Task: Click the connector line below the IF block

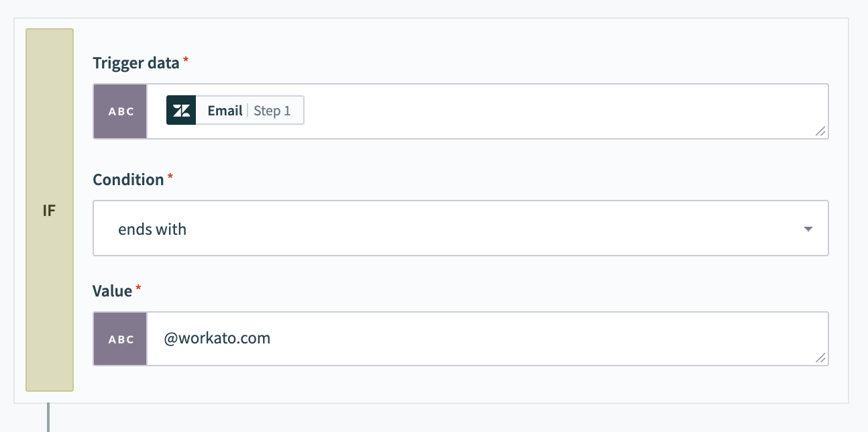Action: tap(48, 417)
